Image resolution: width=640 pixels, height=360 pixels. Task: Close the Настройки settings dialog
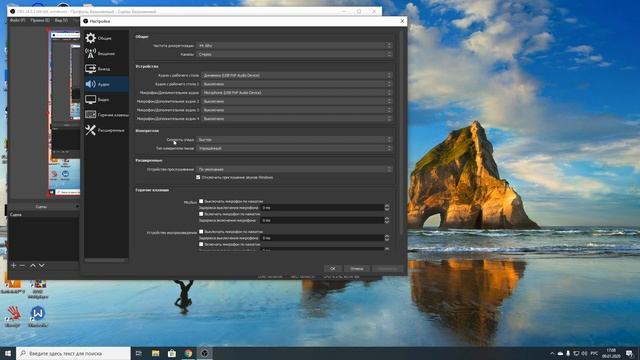[402, 21]
